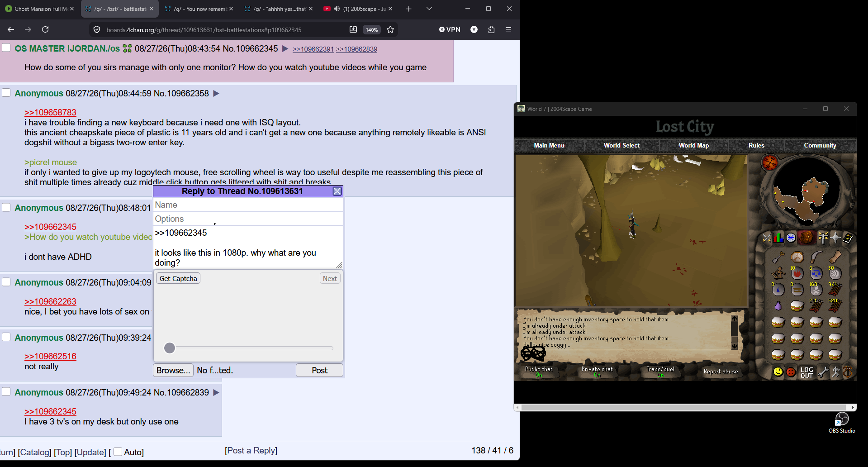Open the running man player controls tab
This screenshot has width=868, height=467.
click(x=835, y=372)
